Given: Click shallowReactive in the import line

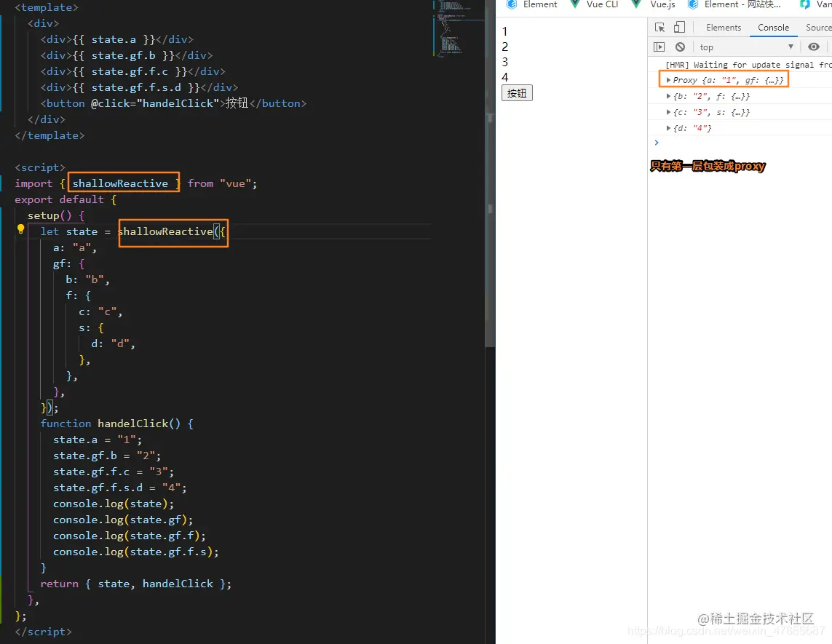Looking at the screenshot, I should (x=120, y=183).
